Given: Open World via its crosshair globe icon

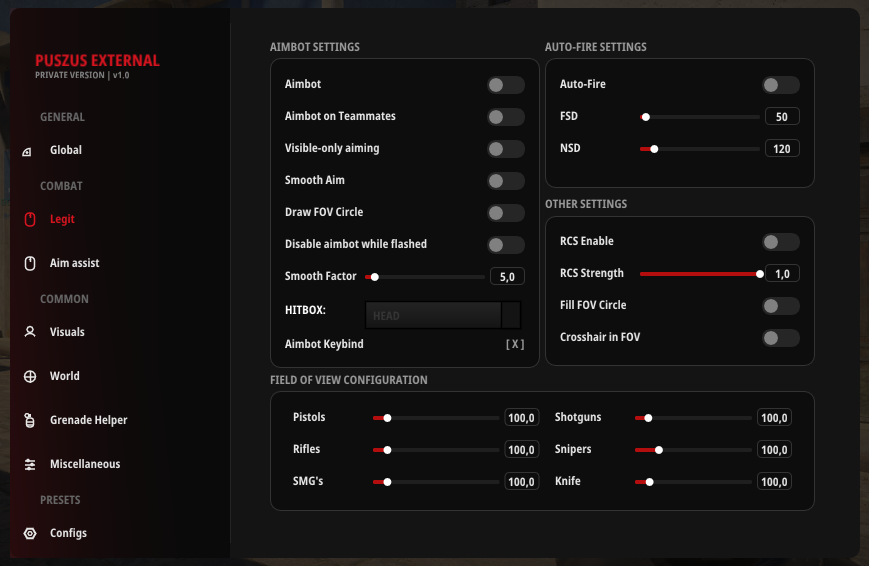Looking at the screenshot, I should [x=30, y=376].
